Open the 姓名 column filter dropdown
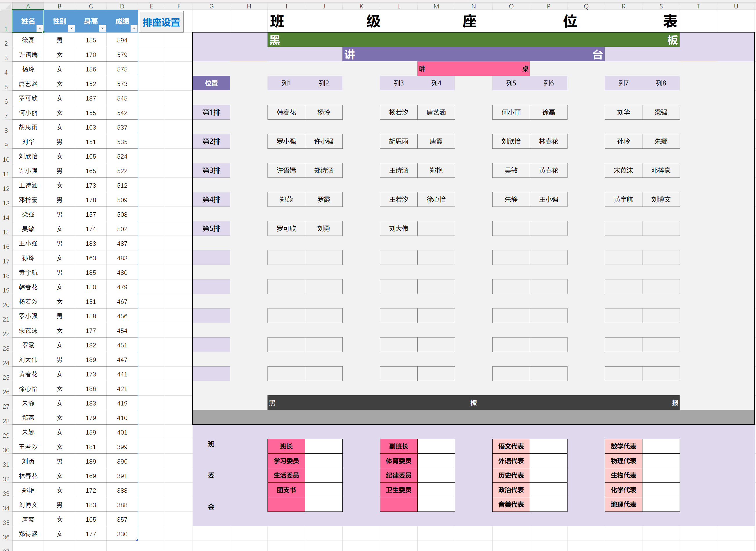Screen dimensions: 756x551 tap(40, 29)
